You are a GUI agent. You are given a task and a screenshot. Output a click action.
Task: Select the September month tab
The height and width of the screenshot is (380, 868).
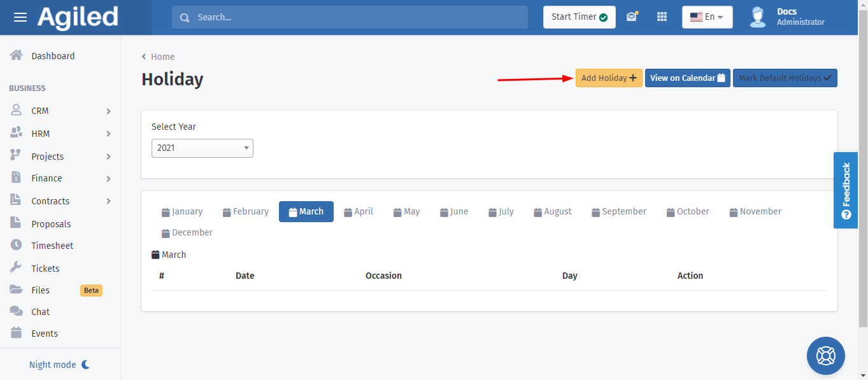point(618,211)
